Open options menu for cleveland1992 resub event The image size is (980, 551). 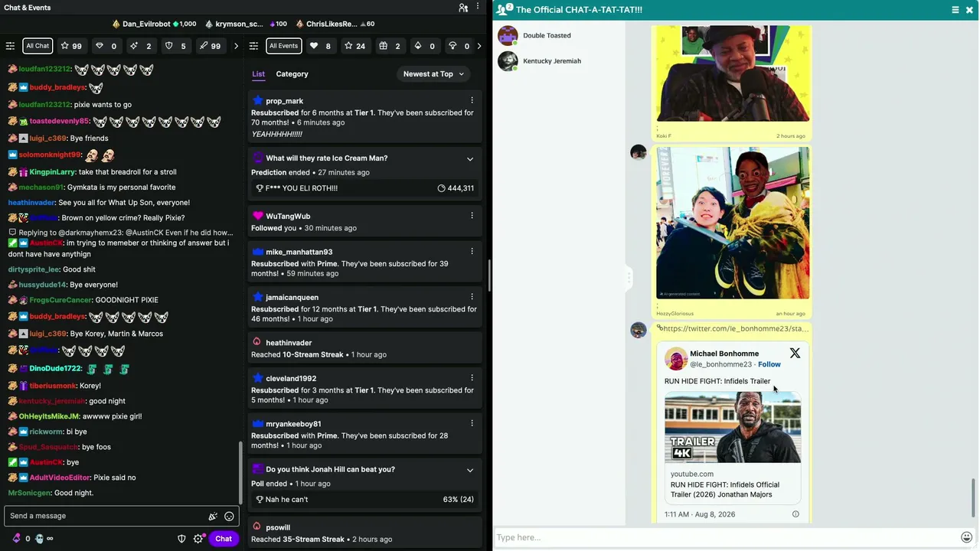coord(472,378)
